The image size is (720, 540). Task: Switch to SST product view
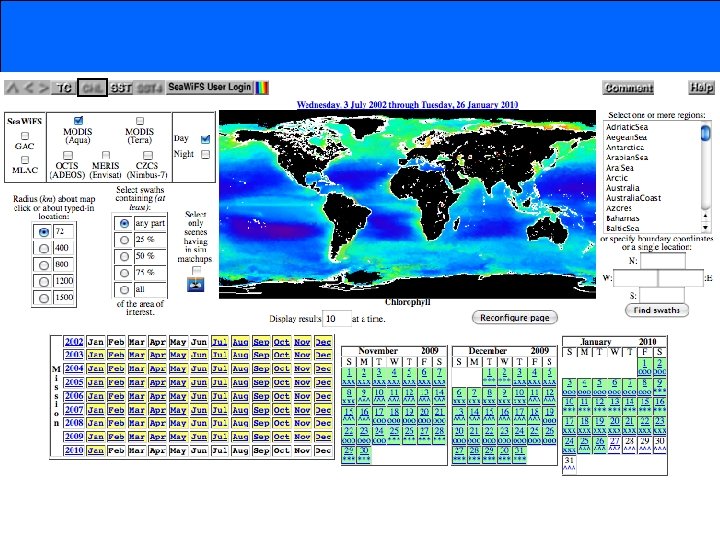121,87
